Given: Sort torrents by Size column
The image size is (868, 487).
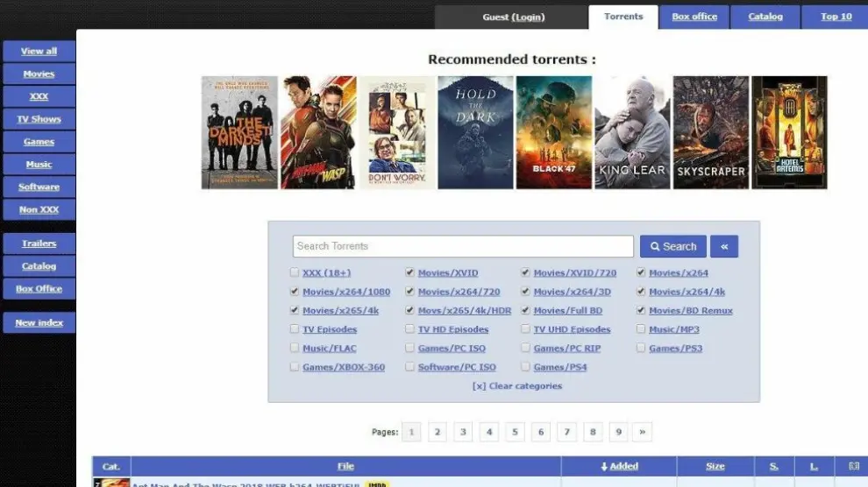Looking at the screenshot, I should 715,466.
